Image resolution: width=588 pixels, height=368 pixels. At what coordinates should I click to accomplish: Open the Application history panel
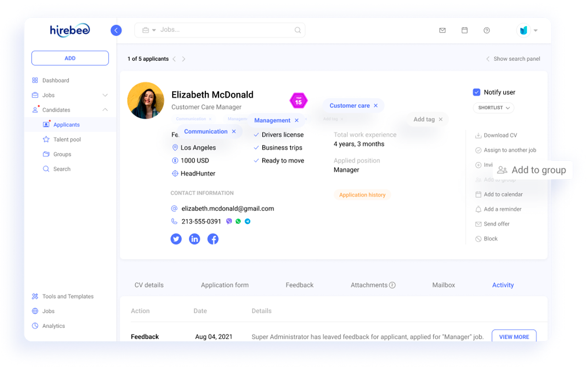coord(362,195)
